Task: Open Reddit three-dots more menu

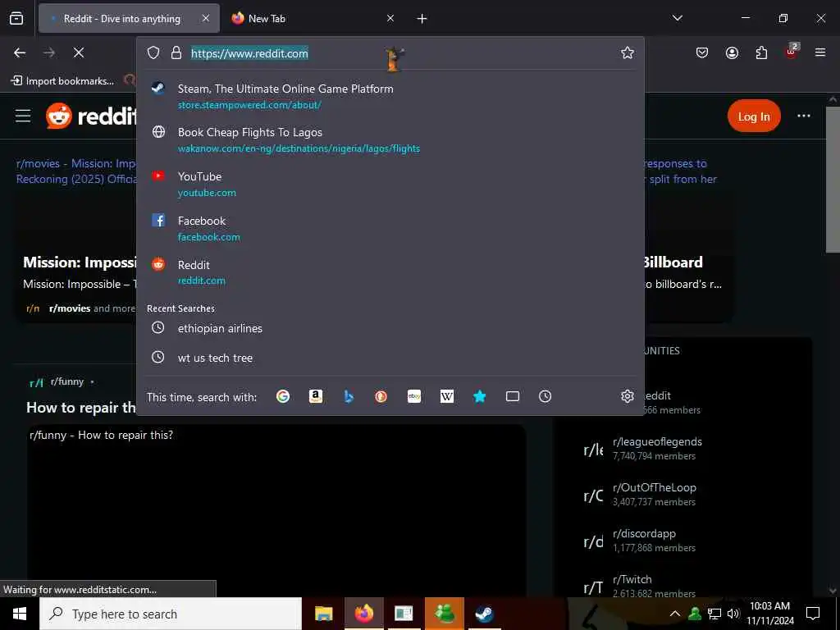Action: pyautogui.click(x=804, y=116)
